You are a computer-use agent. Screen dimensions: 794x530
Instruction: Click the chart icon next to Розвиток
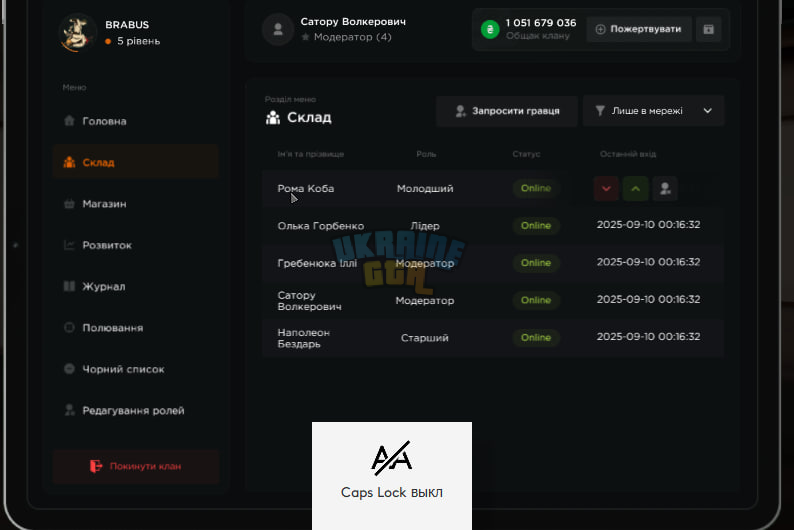click(69, 245)
